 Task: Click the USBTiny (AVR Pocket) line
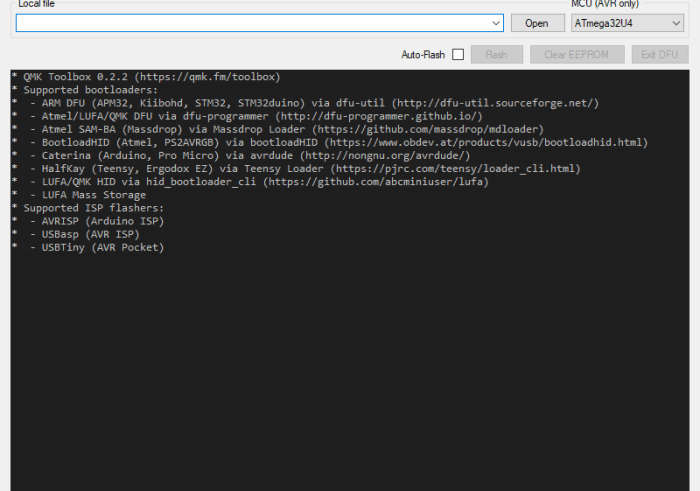click(x=88, y=248)
